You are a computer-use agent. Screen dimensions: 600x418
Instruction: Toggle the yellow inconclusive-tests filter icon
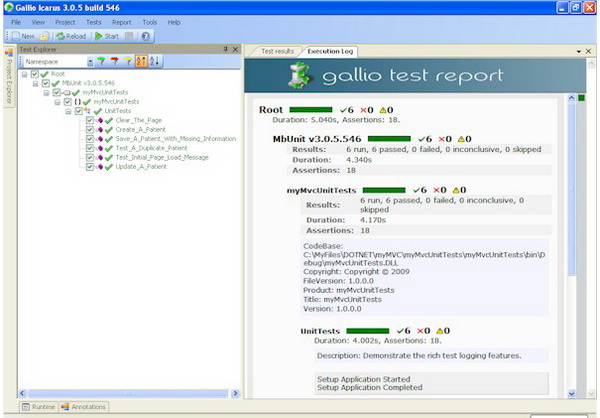tap(128, 61)
